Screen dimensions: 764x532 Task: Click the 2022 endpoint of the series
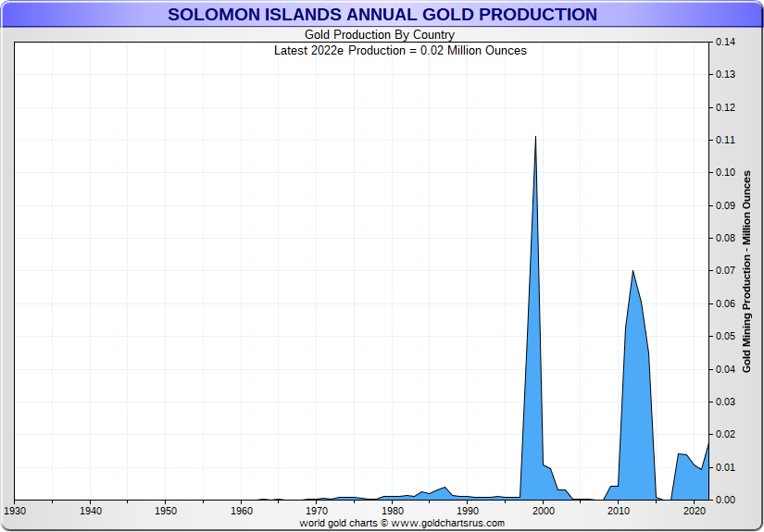(708, 443)
